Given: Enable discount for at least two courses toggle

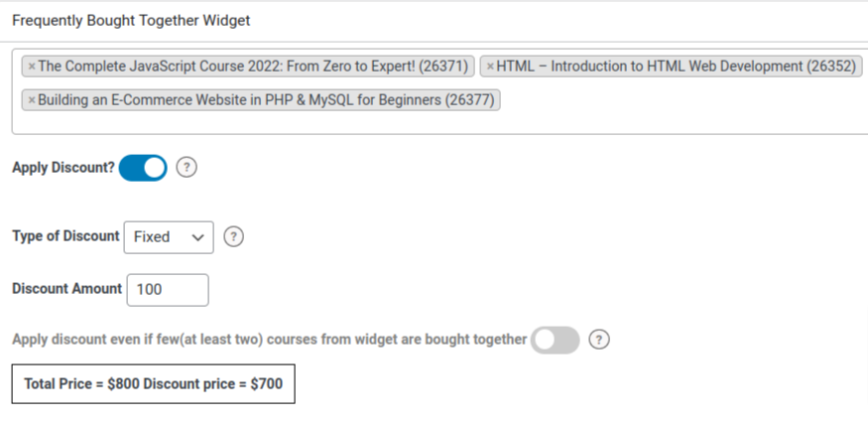Looking at the screenshot, I should (555, 340).
